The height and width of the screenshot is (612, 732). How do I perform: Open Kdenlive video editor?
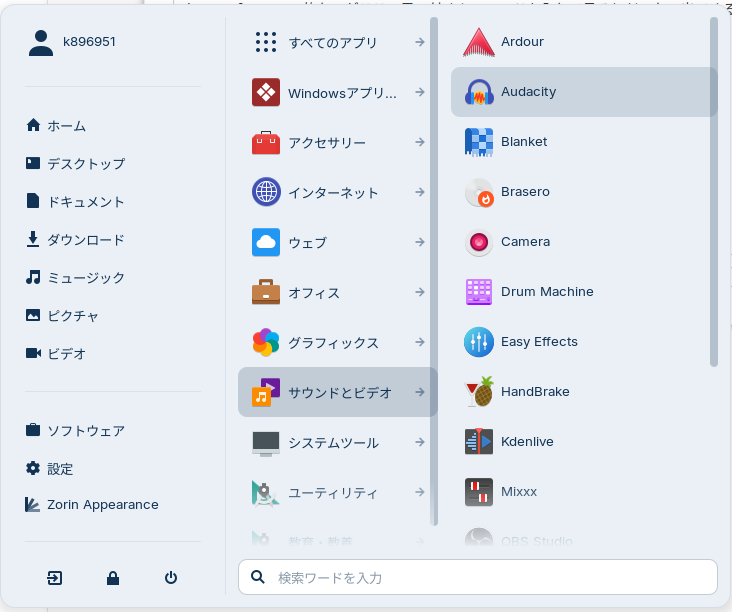pos(526,442)
